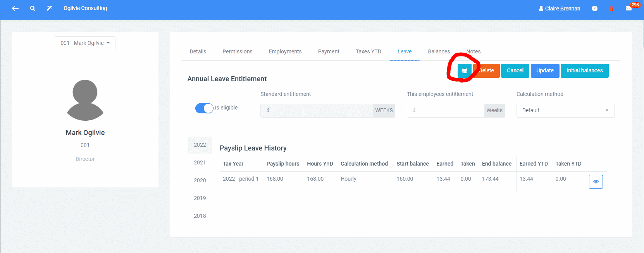Toggle the Is eligible switch
This screenshot has width=644, height=253.
(204, 108)
